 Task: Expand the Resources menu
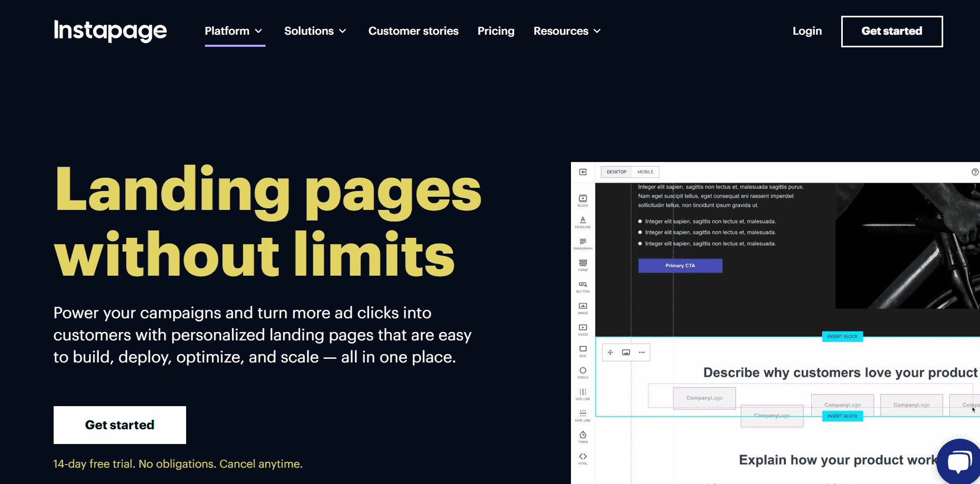pos(567,31)
